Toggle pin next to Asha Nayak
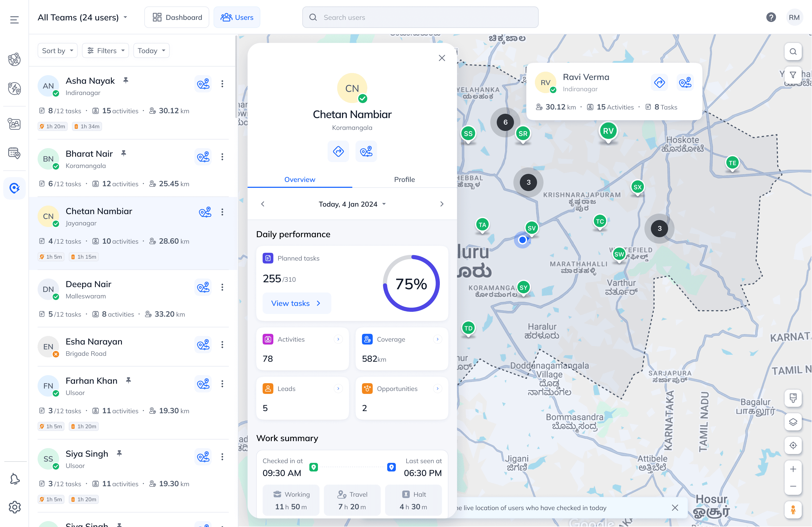The width and height of the screenshot is (812, 527). coord(126,80)
